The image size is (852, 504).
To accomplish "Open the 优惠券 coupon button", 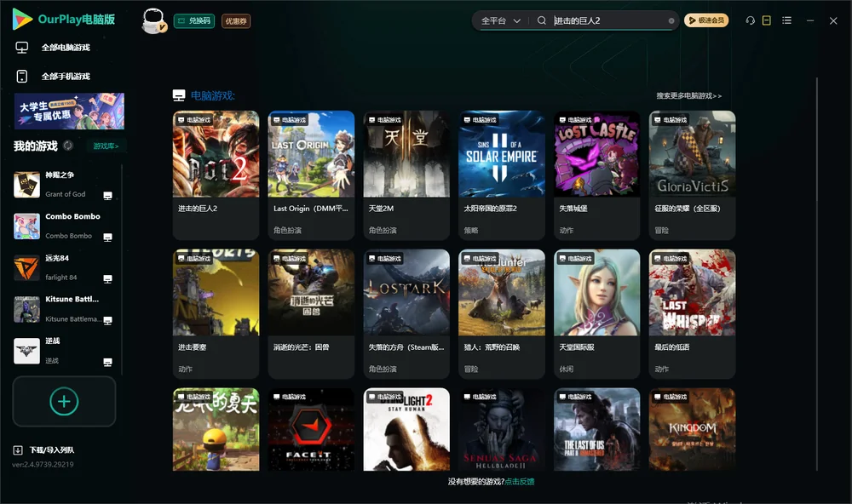I will (236, 21).
